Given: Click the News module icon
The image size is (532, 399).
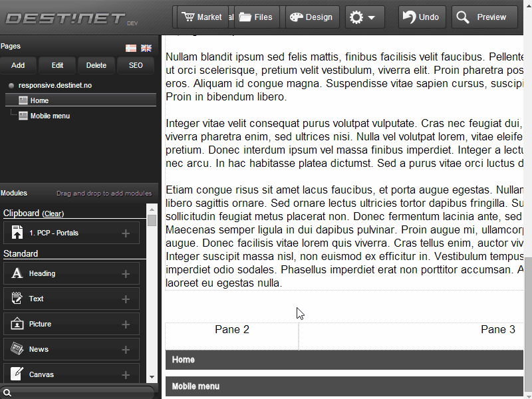Looking at the screenshot, I should [17, 349].
